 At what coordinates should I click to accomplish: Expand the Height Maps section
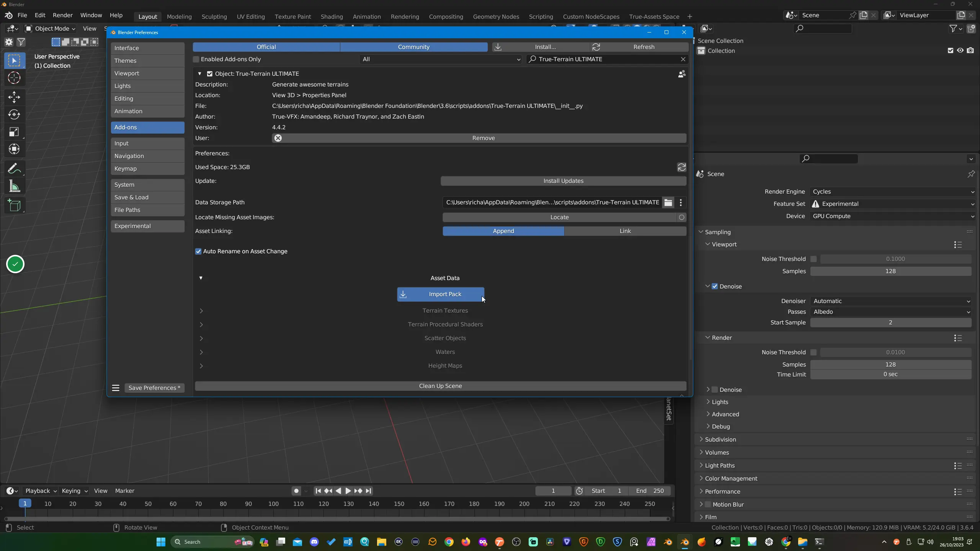[x=201, y=366]
